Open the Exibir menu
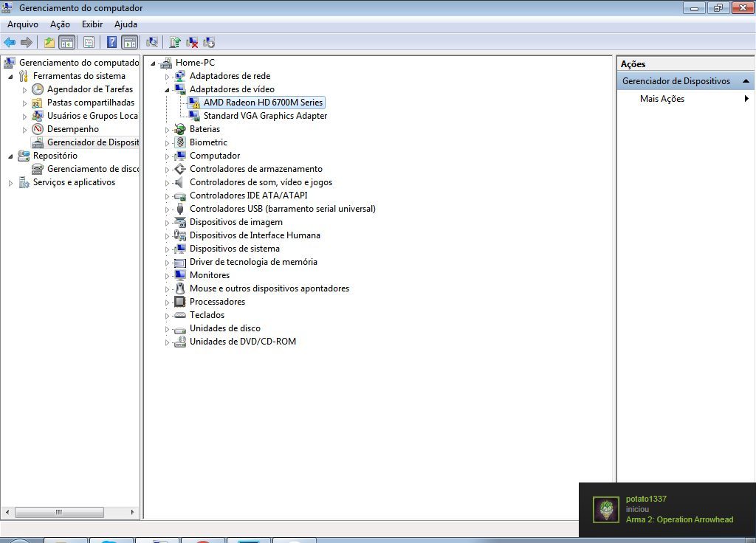This screenshot has width=756, height=543. click(x=92, y=24)
